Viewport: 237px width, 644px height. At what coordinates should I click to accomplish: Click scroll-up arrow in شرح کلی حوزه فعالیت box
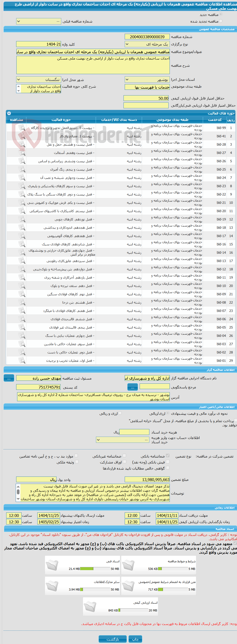click(18, 86)
